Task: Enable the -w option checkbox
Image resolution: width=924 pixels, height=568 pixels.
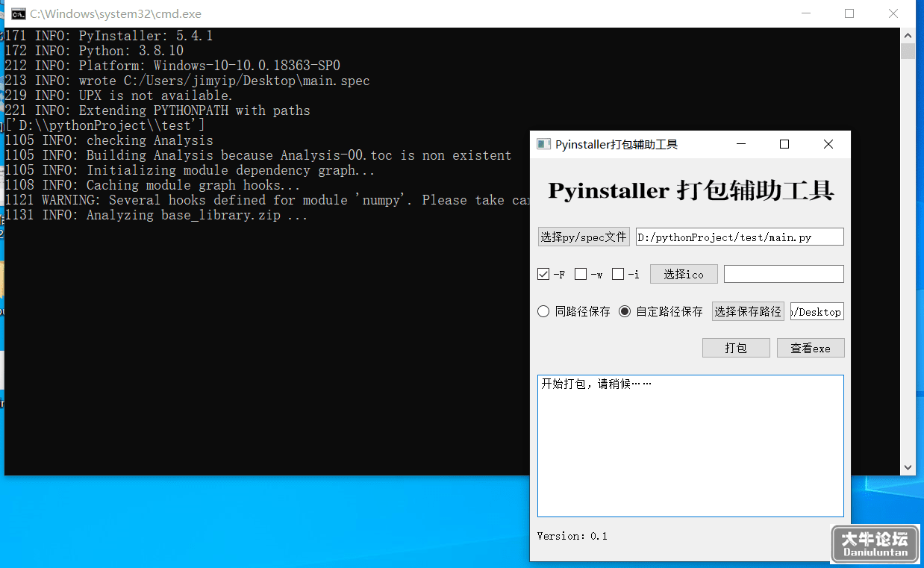Action: (x=581, y=275)
